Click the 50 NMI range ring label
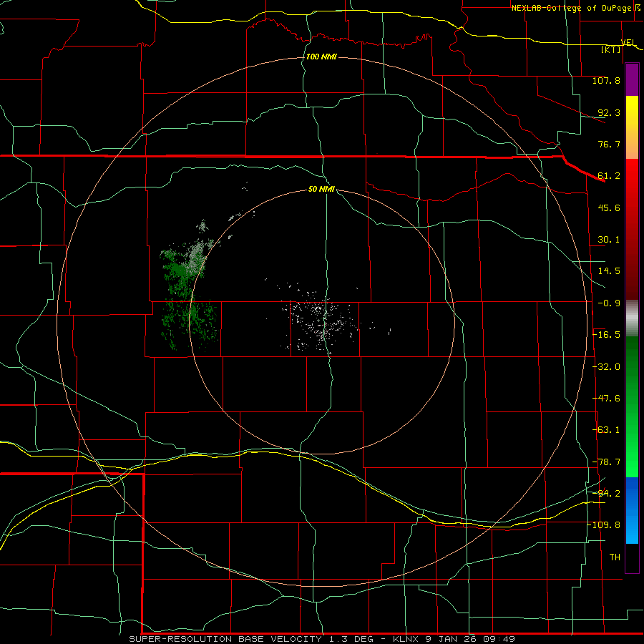Viewport: 644px width, 644px height. coord(321,189)
